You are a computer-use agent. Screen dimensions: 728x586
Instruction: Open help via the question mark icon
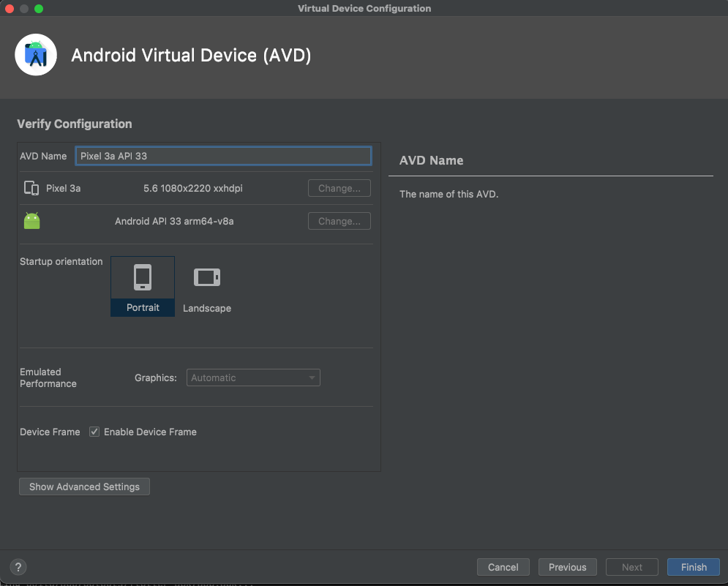18,567
